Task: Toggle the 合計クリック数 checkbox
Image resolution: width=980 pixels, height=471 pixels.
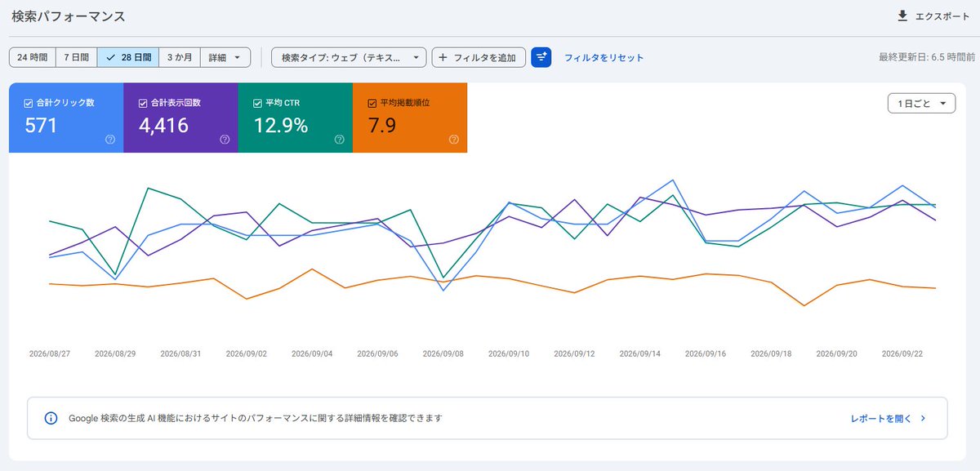Action: [29, 104]
